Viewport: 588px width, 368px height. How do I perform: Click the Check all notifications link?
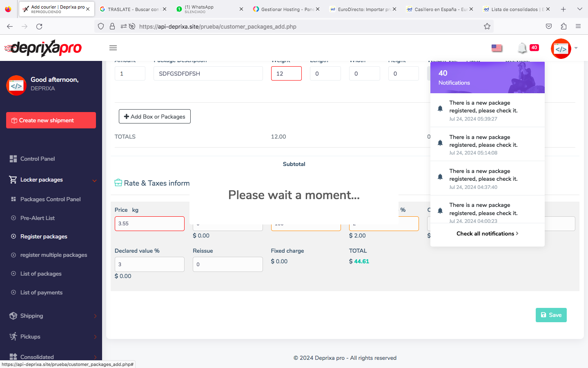487,233
